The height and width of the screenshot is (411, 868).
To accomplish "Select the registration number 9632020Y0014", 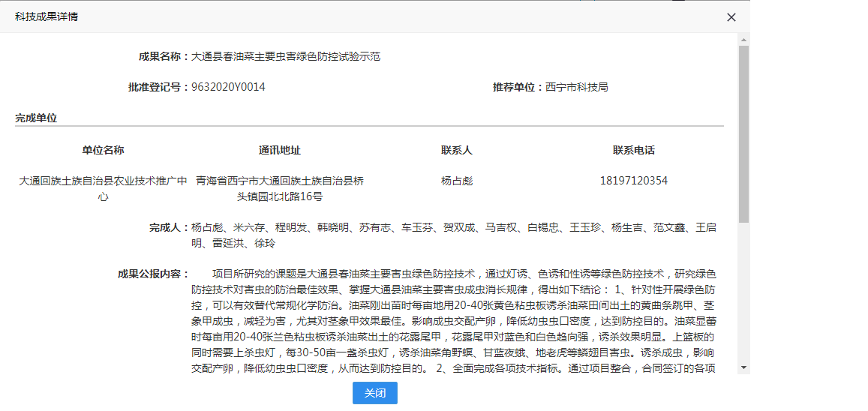I will 228,87.
